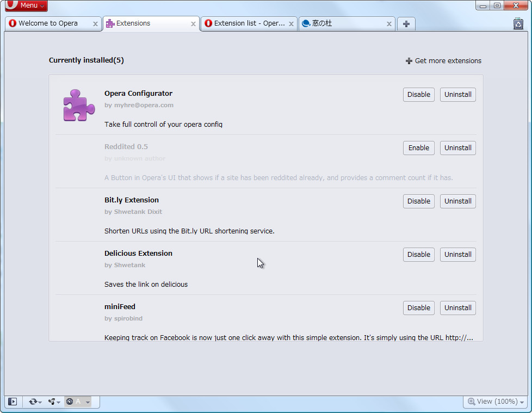
Task: Open the Opera Unite menu
Action: tap(54, 402)
